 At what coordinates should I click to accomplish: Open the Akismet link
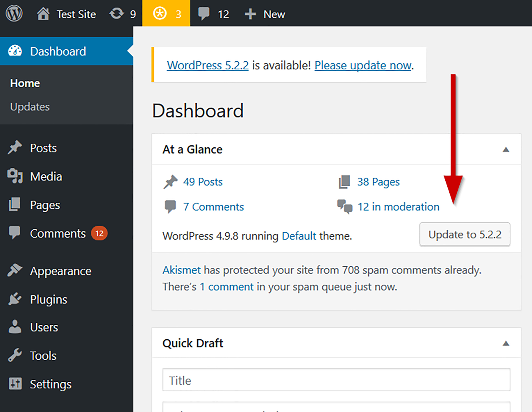click(x=181, y=270)
